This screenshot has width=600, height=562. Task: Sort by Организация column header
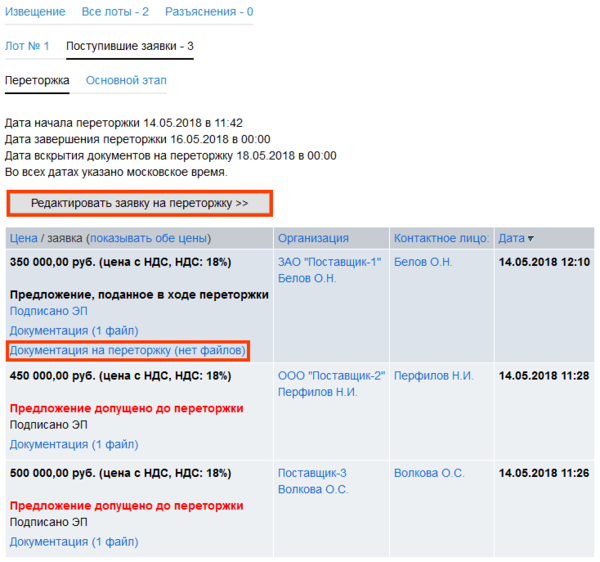[x=313, y=238]
